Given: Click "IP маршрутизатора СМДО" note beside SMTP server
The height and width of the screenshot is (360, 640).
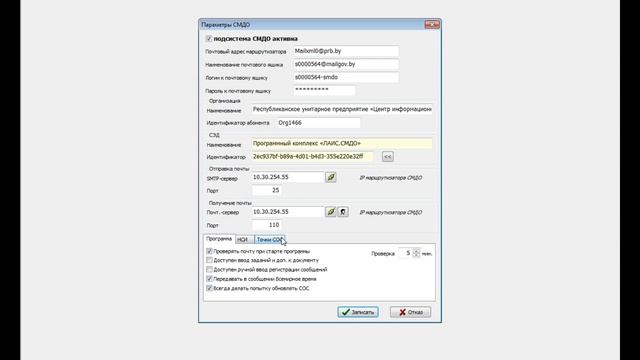Looking at the screenshot, I should click(x=391, y=178).
